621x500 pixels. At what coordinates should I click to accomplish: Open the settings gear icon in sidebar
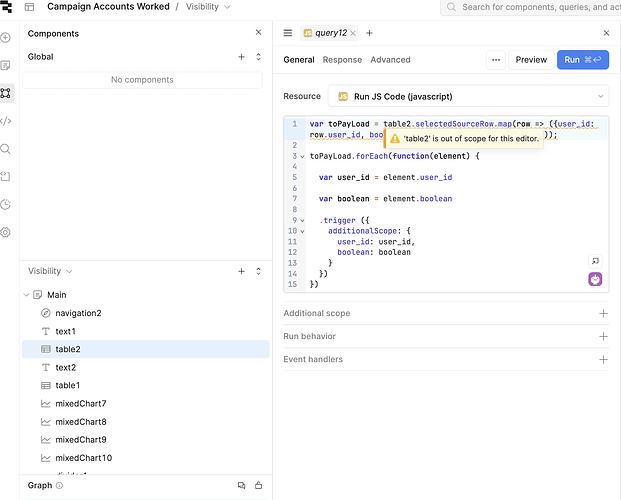[6, 232]
